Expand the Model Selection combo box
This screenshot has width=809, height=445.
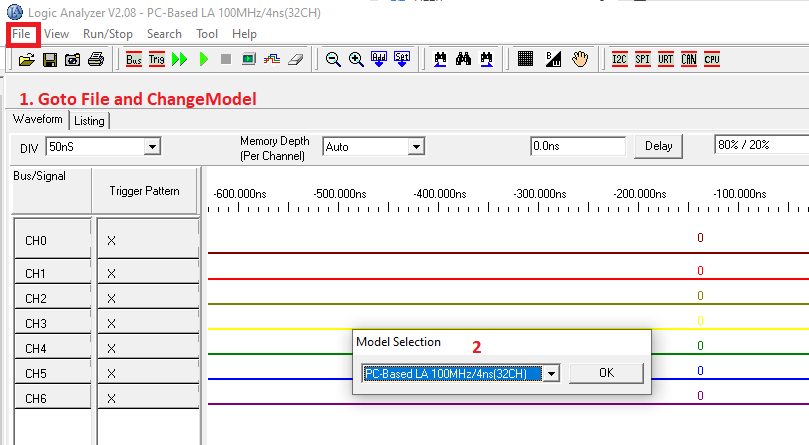[549, 373]
